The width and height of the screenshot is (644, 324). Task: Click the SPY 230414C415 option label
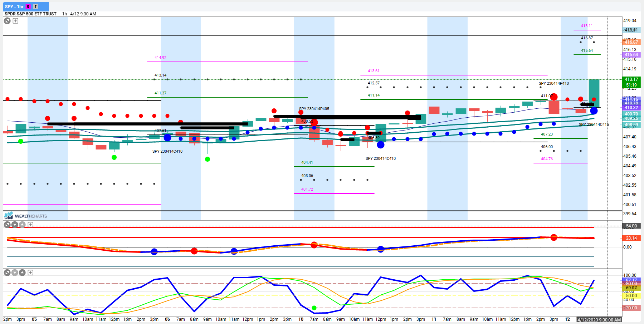[x=594, y=124]
